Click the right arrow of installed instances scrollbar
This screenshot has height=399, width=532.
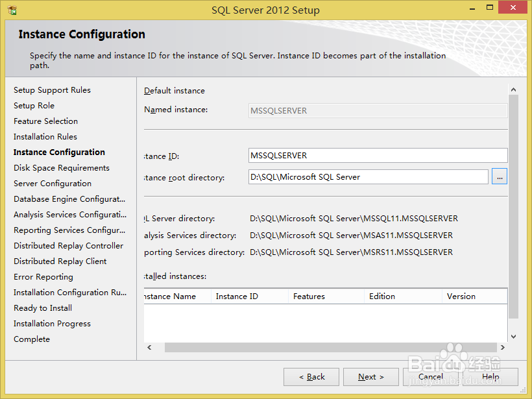503,347
